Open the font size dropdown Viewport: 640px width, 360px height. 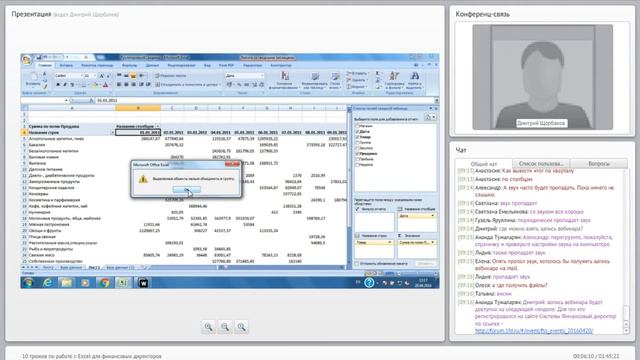[95, 76]
